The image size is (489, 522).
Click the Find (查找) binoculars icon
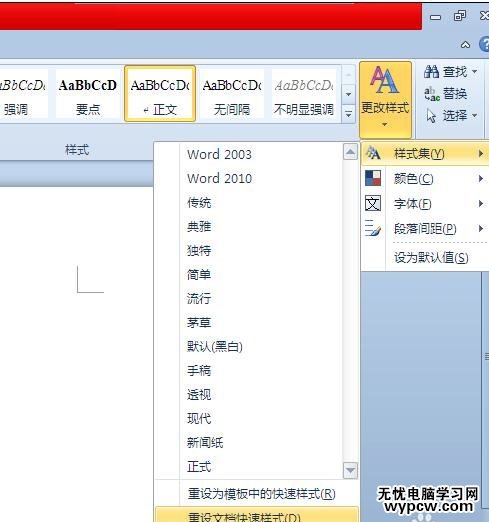tap(431, 72)
